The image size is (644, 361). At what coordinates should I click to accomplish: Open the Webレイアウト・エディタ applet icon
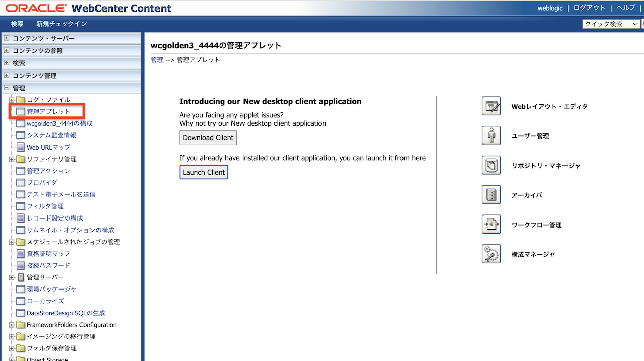point(491,106)
